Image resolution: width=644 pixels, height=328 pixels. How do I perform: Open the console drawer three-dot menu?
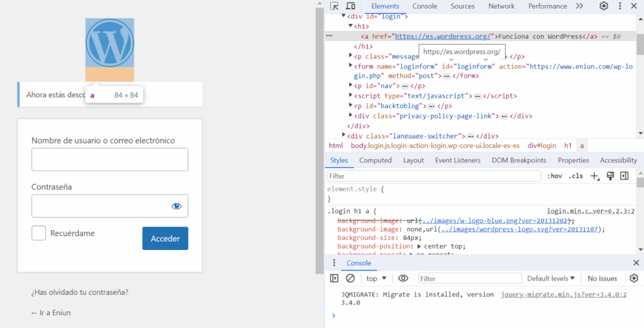335,263
